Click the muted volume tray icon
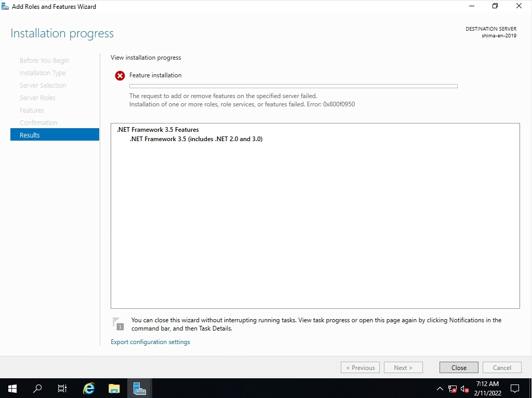Screen dimensions: 532x398 [x=465, y=389]
